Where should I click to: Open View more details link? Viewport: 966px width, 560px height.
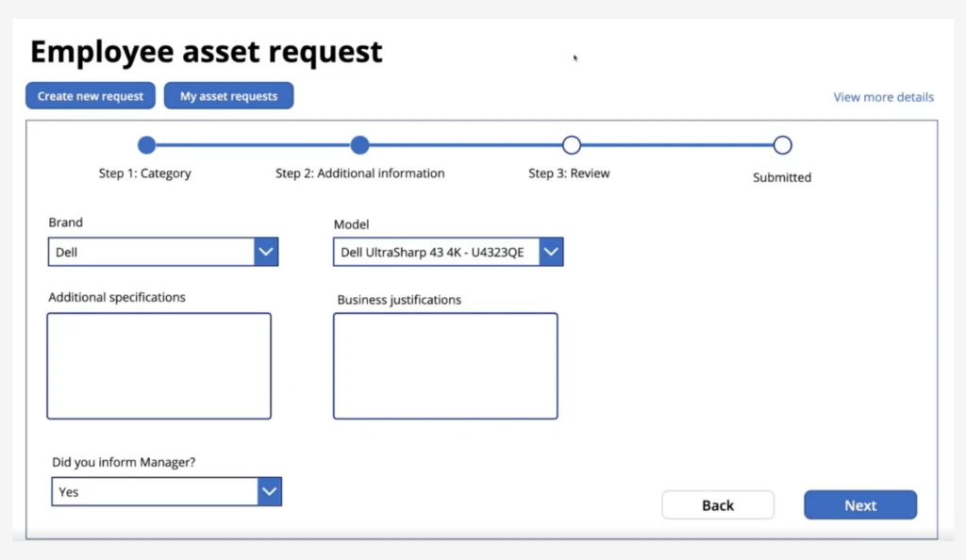[x=882, y=97]
